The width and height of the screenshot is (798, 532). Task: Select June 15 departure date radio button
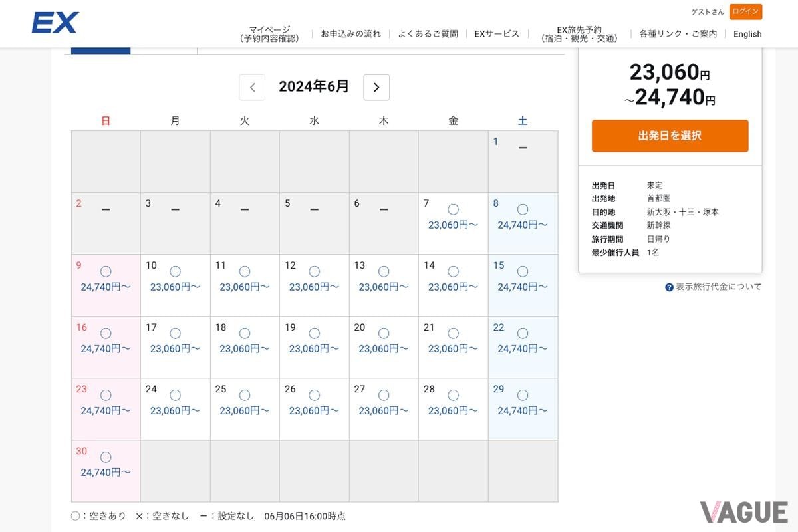pos(522,271)
